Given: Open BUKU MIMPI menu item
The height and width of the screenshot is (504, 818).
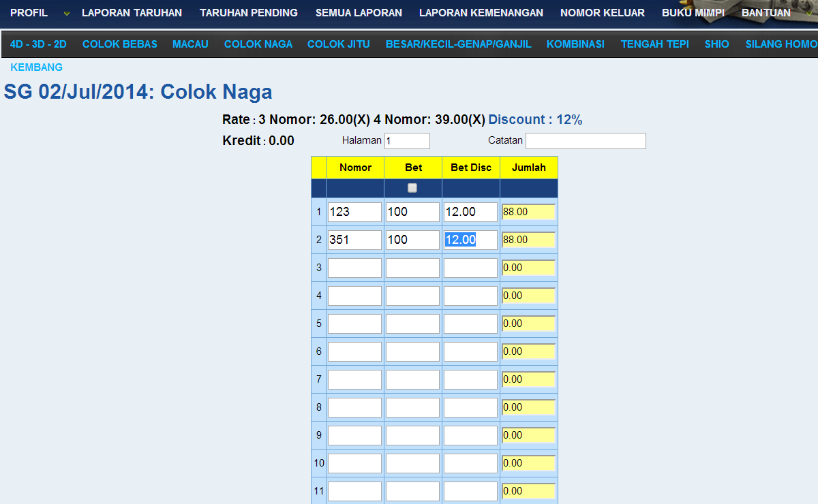Looking at the screenshot, I should pyautogui.click(x=693, y=13).
